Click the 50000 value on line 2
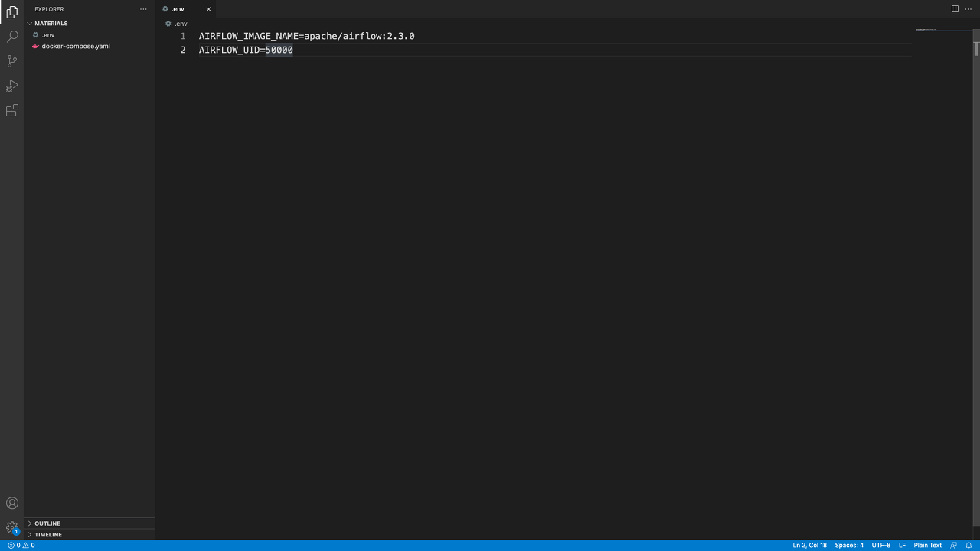The width and height of the screenshot is (980, 551). (279, 50)
